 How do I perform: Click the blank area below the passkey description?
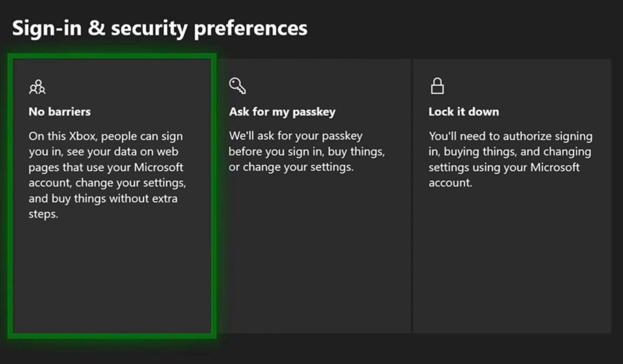[315, 253]
